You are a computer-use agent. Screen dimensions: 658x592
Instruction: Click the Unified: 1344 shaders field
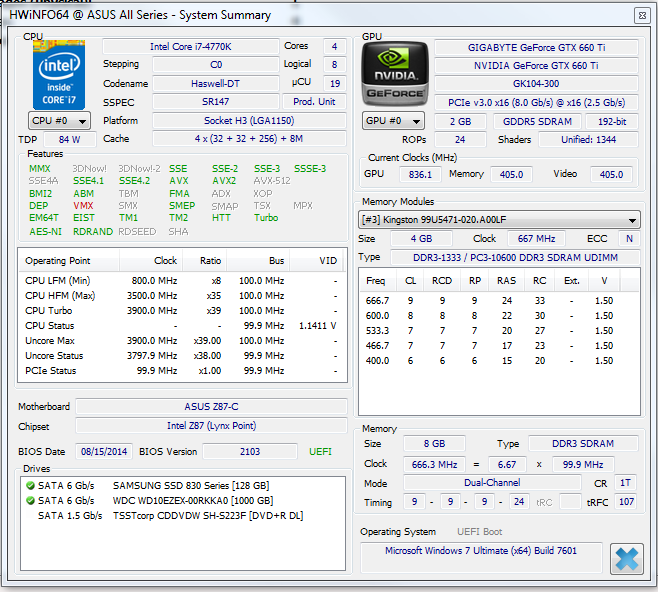point(588,140)
